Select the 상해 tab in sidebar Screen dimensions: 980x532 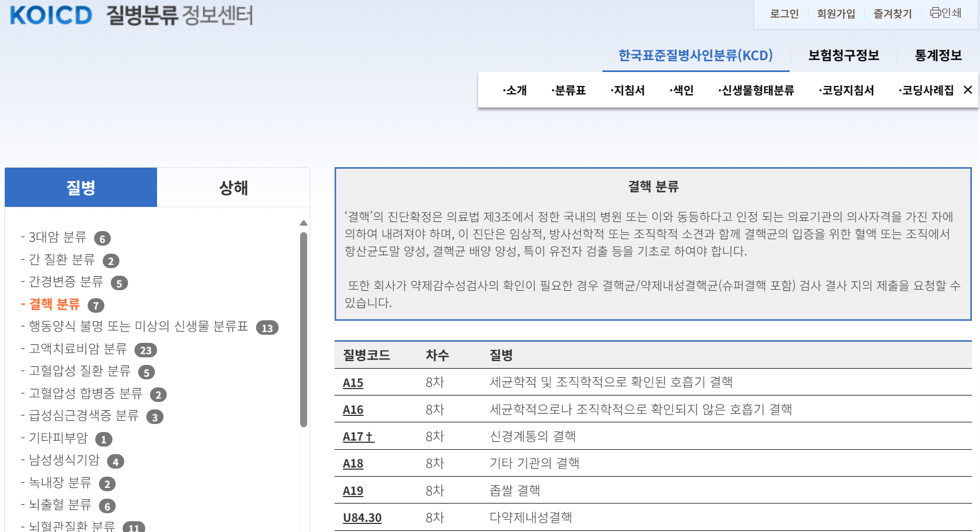point(232,187)
